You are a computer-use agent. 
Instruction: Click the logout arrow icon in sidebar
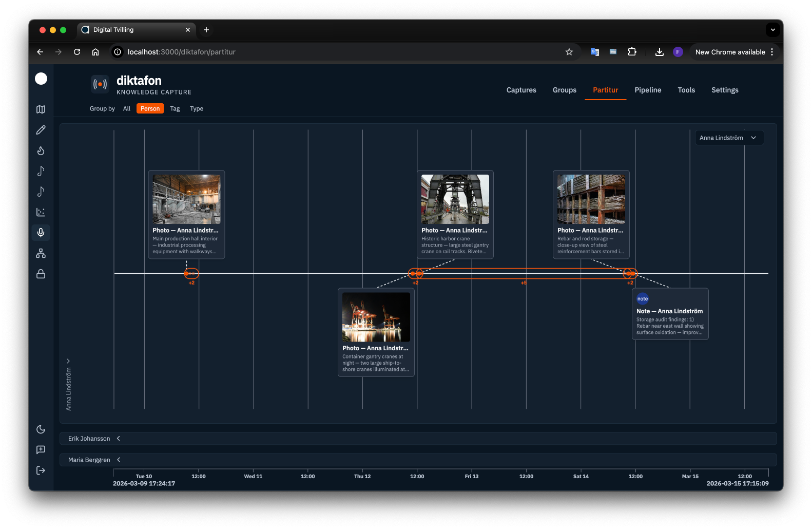[x=41, y=470]
